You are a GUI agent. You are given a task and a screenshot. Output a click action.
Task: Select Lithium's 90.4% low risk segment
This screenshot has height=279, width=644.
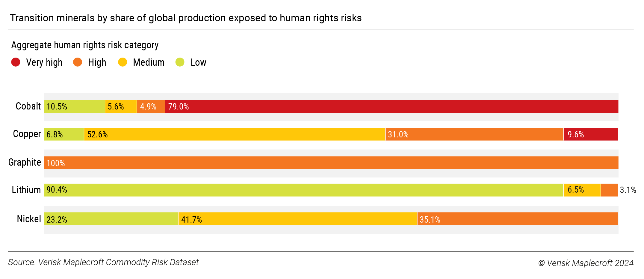click(x=304, y=190)
